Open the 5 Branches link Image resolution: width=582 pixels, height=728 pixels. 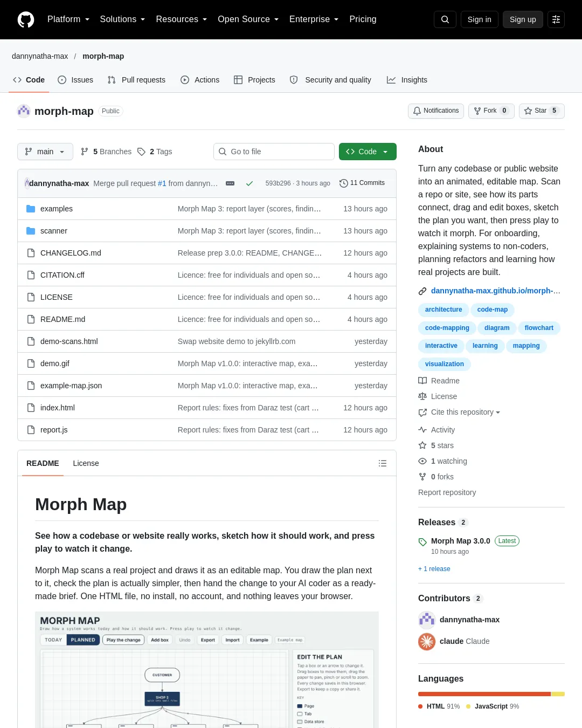click(x=106, y=152)
